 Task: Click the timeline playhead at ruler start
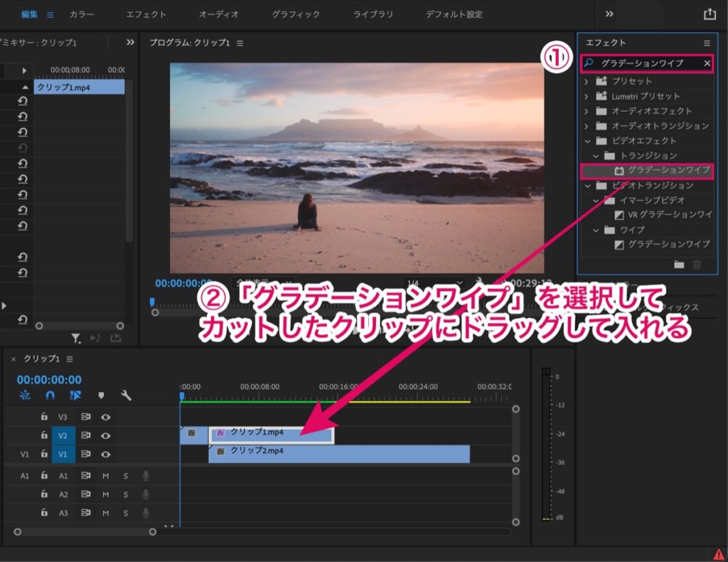(182, 396)
